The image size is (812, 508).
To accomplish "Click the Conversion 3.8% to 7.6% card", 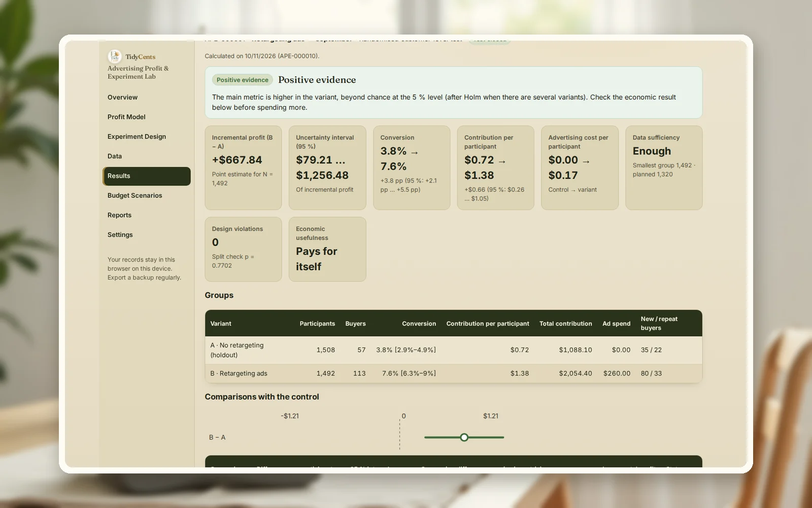I will 412,168.
